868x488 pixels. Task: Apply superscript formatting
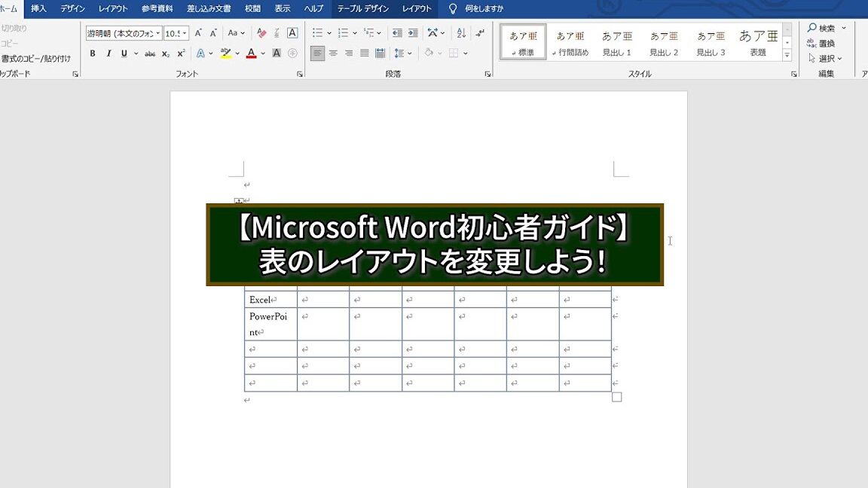pyautogui.click(x=181, y=53)
